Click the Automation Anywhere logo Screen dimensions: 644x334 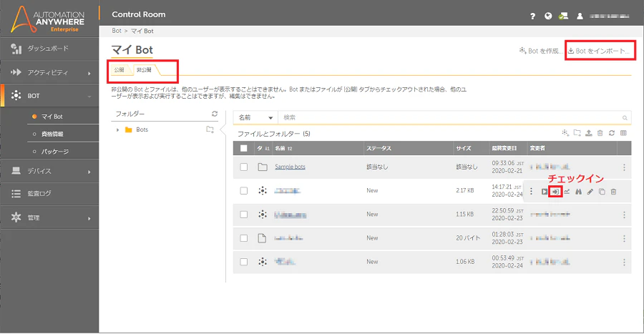click(48, 19)
